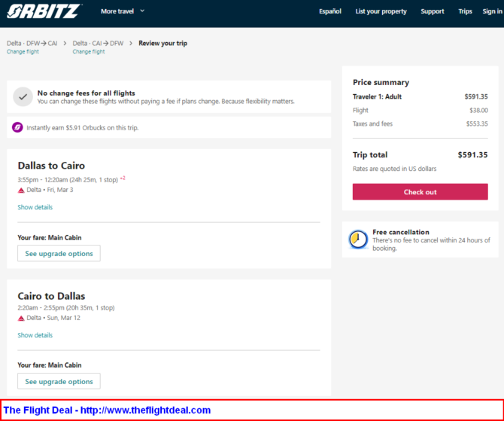Click the Free cancellation clock icon
The image size is (504, 421).
click(x=358, y=239)
